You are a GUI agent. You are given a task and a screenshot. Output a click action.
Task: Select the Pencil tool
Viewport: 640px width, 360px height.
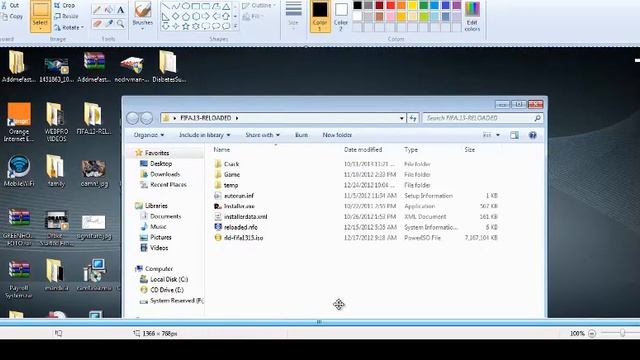pos(97,10)
